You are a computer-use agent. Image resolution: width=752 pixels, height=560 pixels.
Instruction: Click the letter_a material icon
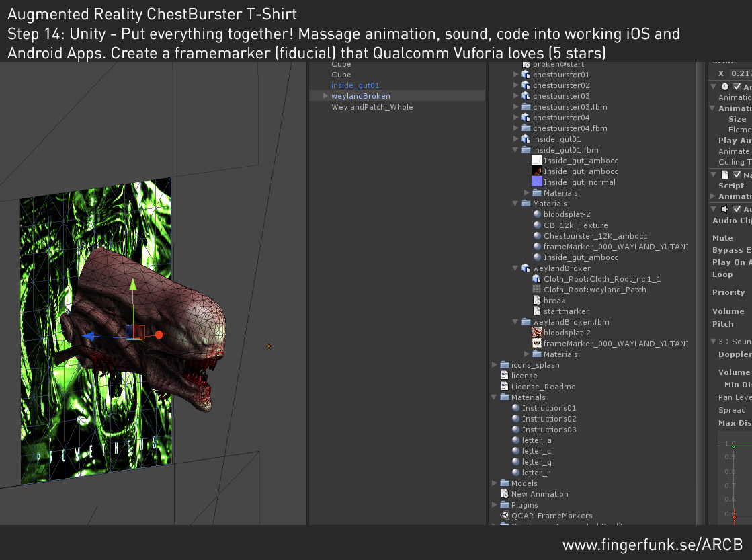point(515,440)
